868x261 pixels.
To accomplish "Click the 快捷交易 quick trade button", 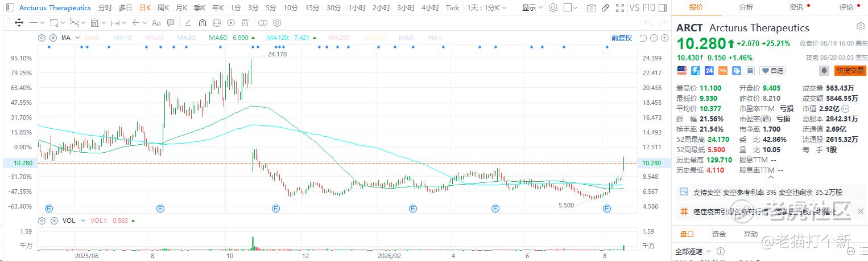I will click(850, 71).
